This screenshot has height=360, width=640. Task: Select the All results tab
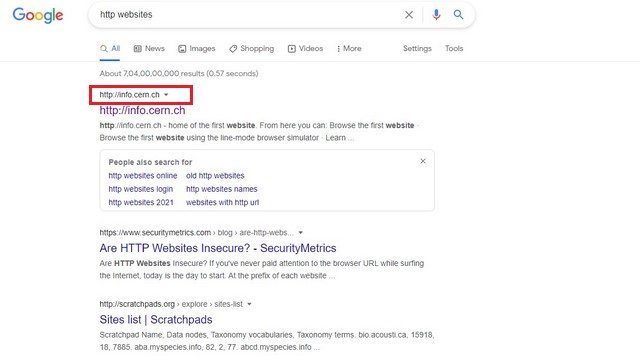click(110, 49)
